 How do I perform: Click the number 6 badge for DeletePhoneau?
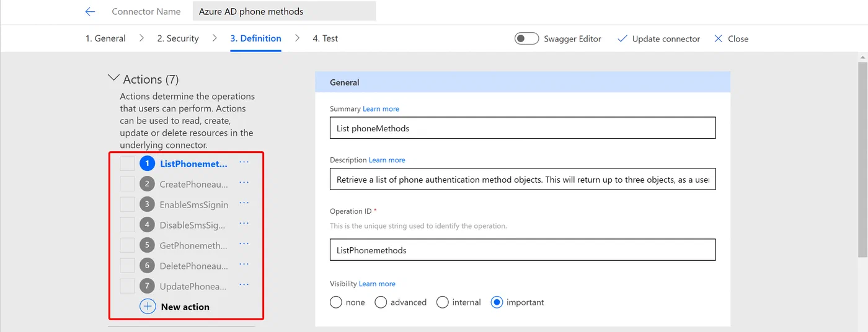(x=147, y=266)
